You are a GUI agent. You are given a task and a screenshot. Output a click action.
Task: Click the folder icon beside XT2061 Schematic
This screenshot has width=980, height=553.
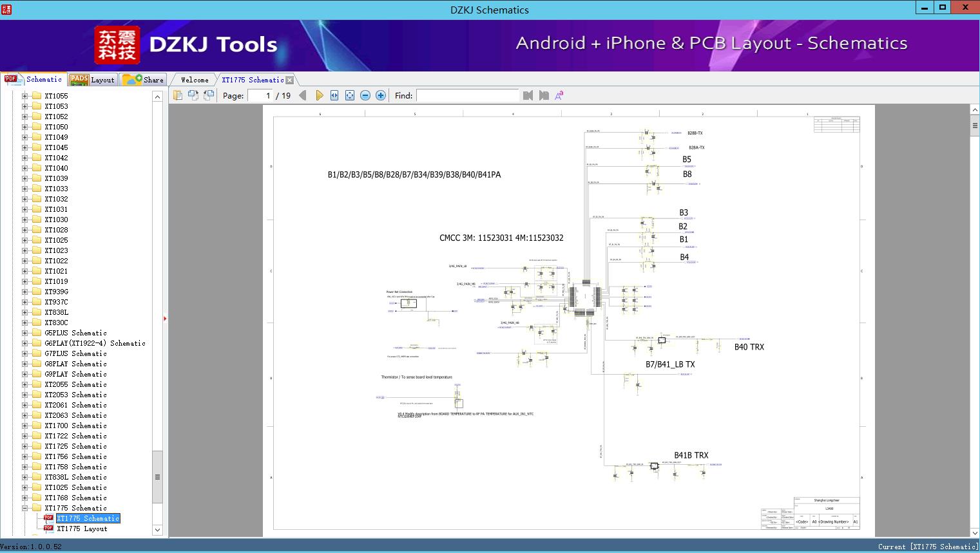(37, 405)
